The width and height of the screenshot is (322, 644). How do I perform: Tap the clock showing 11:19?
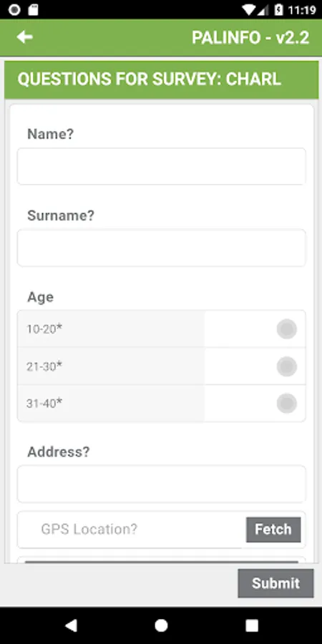[302, 10]
